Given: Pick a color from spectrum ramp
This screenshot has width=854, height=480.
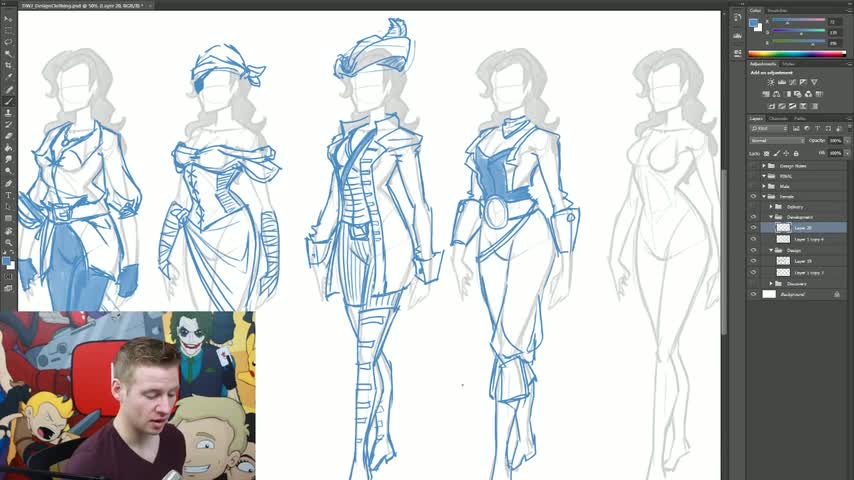Looking at the screenshot, I should click(x=797, y=53).
